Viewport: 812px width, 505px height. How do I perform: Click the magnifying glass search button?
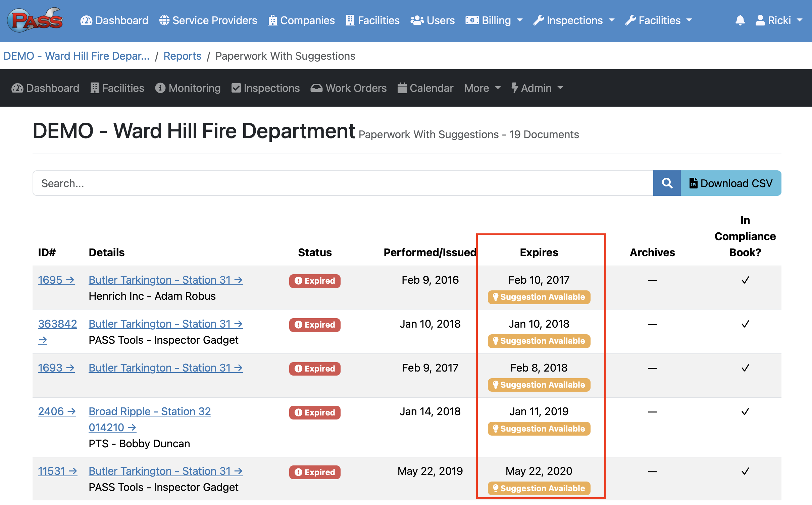pyautogui.click(x=667, y=183)
